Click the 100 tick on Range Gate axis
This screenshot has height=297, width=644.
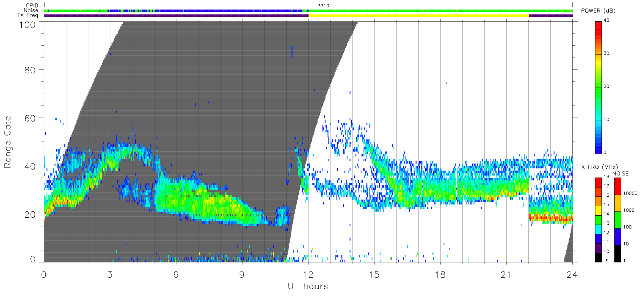coord(28,25)
